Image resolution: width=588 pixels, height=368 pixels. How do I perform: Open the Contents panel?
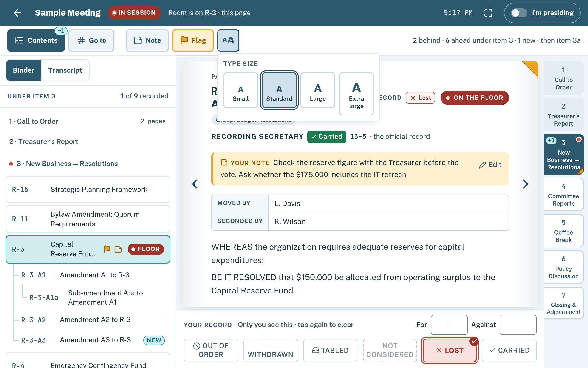[x=36, y=40]
